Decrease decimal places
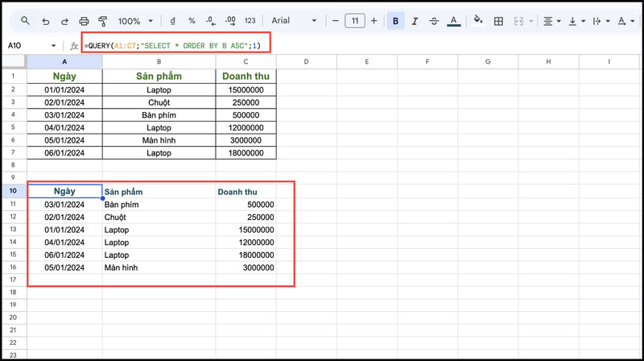The image size is (644, 361). coord(210,21)
